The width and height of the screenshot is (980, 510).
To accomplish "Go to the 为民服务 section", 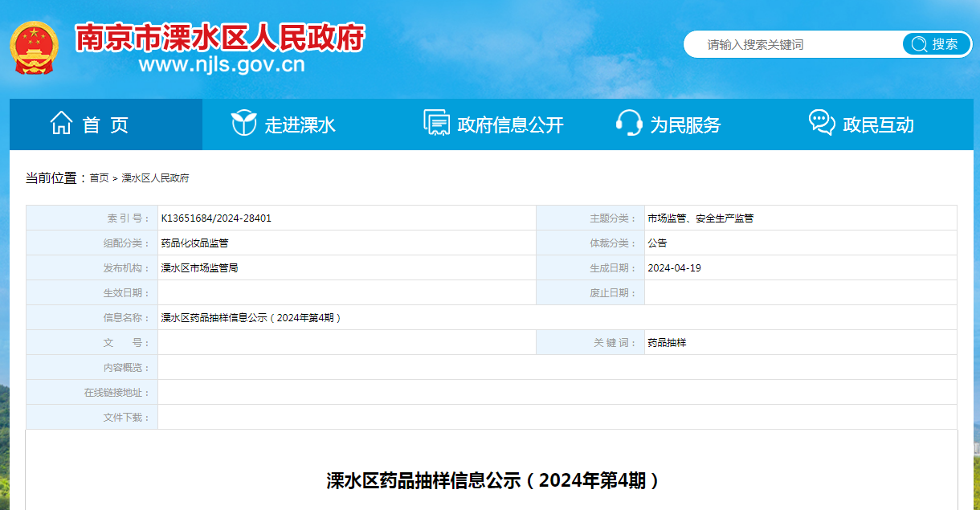I will pos(685,125).
